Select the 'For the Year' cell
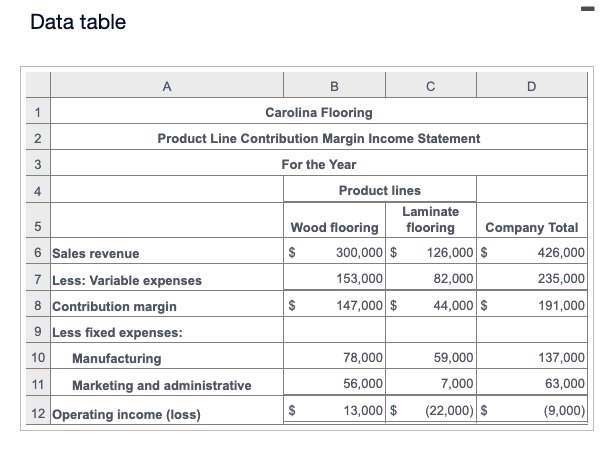The image size is (610, 462). point(319,164)
